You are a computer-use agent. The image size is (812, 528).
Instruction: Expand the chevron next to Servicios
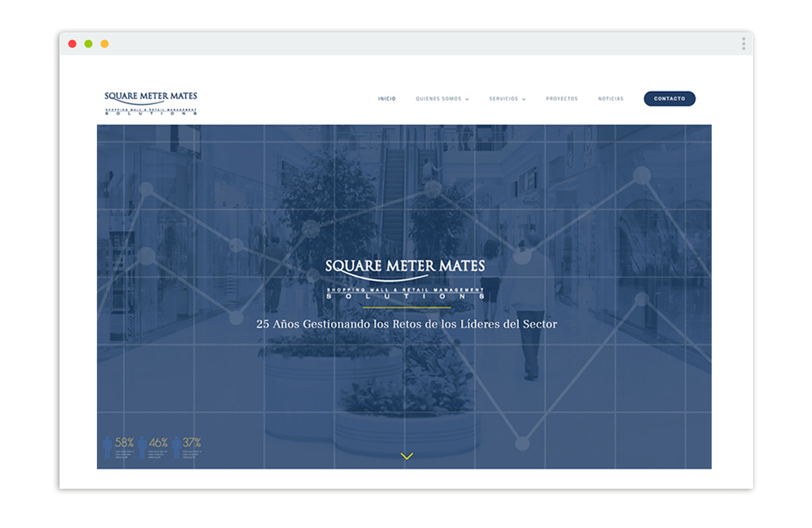(524, 100)
